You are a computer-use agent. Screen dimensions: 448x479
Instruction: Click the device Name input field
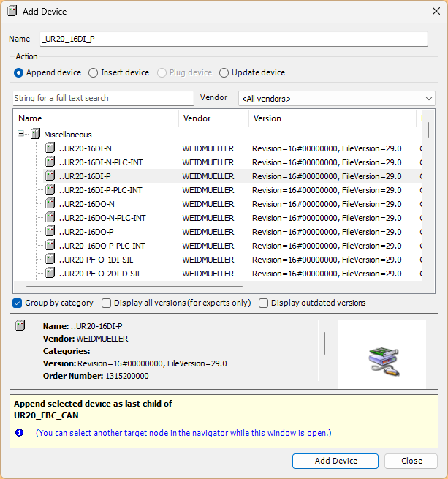click(234, 39)
